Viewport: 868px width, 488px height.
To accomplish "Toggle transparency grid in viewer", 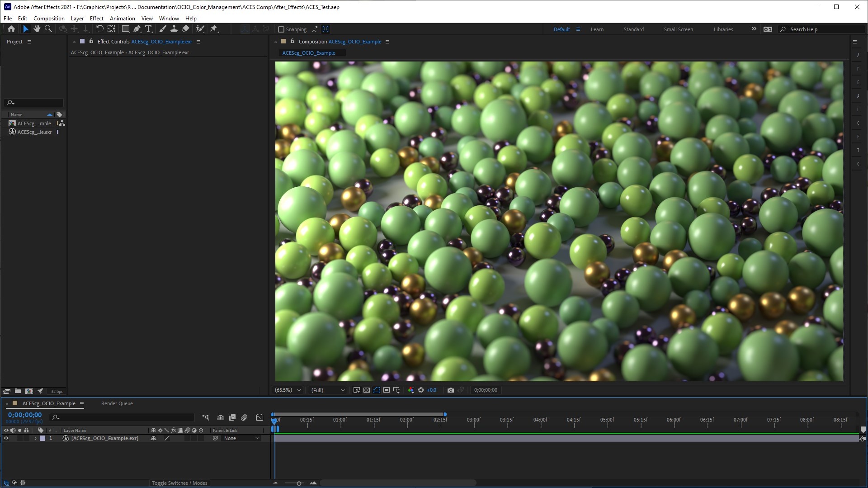I will click(367, 390).
